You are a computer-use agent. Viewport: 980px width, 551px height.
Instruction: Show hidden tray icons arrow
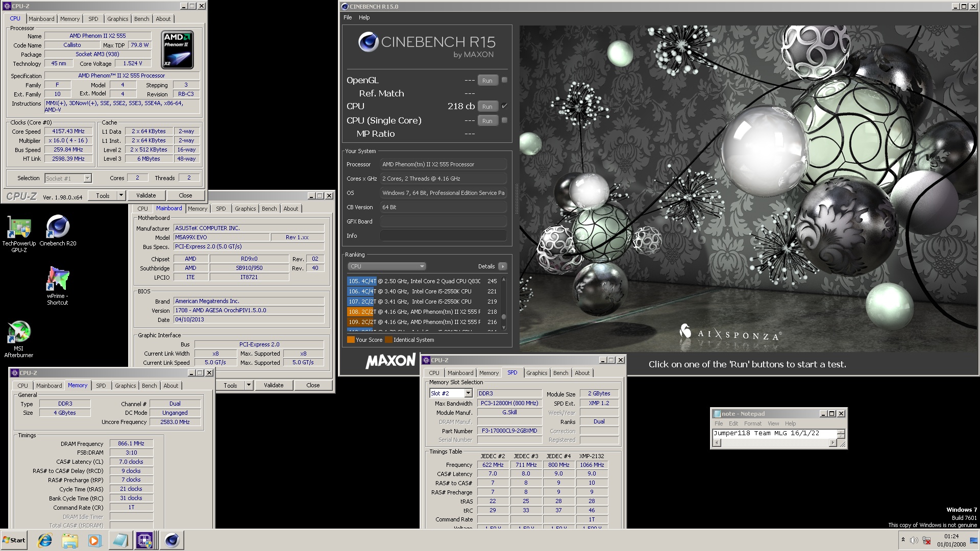click(903, 540)
